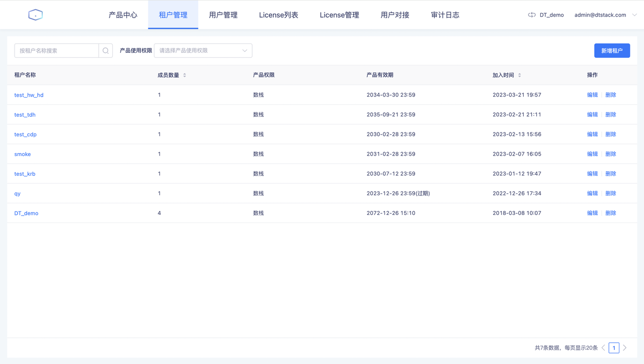Sort by 加入时间 column arrows
This screenshot has width=644, height=364.
(x=520, y=75)
